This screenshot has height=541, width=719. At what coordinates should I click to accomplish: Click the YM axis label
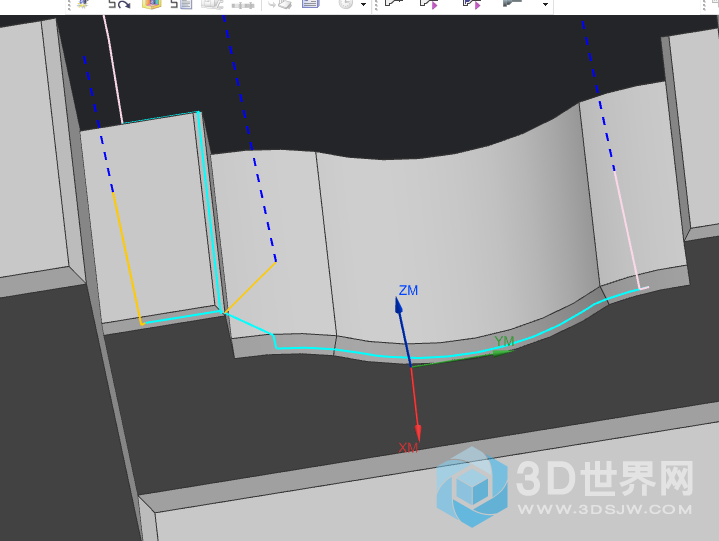point(504,341)
